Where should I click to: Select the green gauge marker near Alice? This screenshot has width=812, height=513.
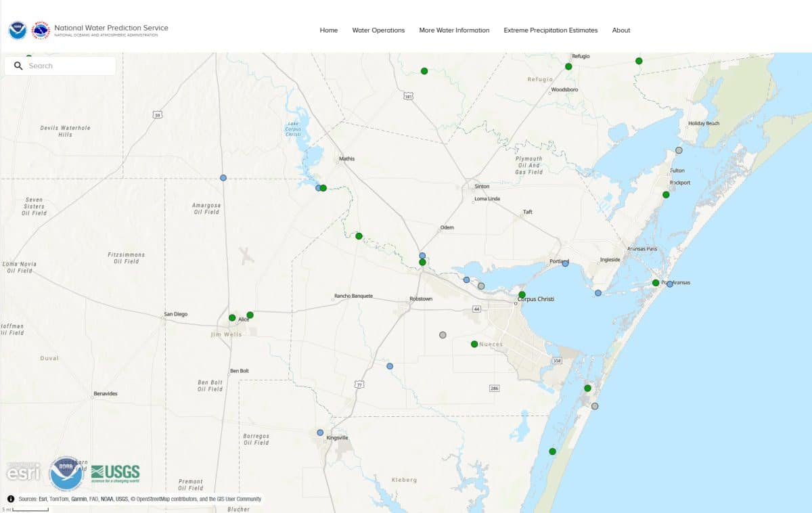click(233, 317)
